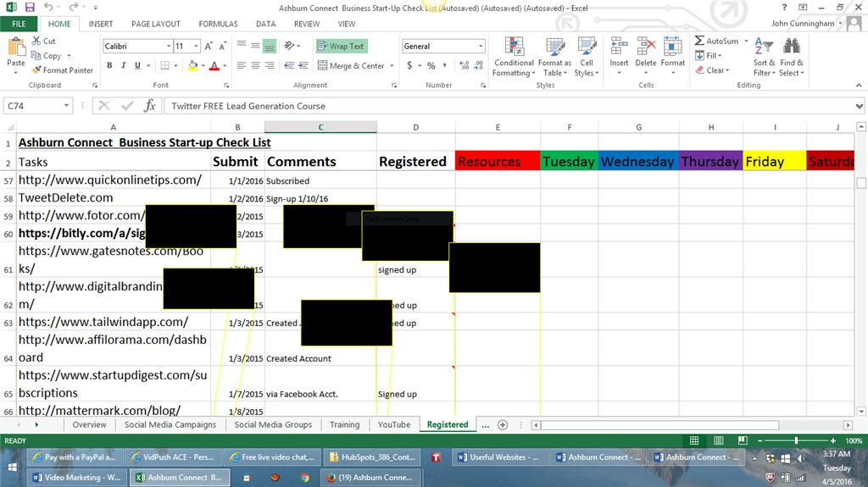This screenshot has height=487, width=868.
Task: Click the Paste clipboard icon
Action: click(x=16, y=48)
